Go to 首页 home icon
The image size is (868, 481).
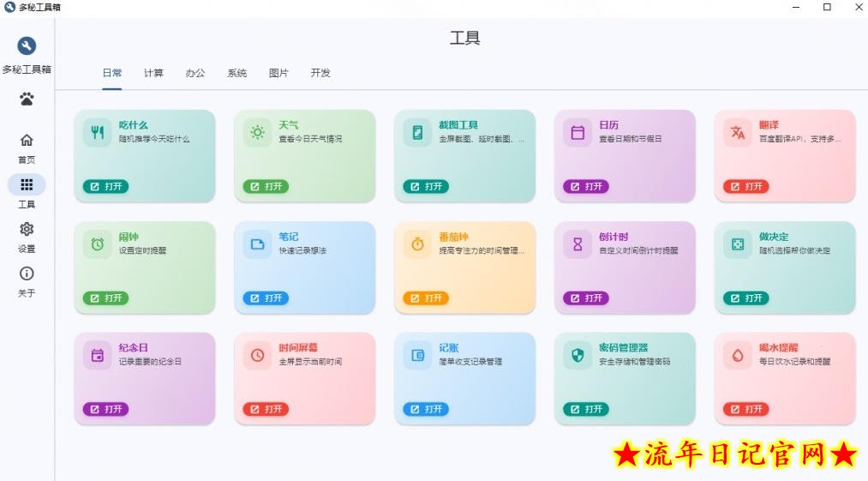(27, 141)
